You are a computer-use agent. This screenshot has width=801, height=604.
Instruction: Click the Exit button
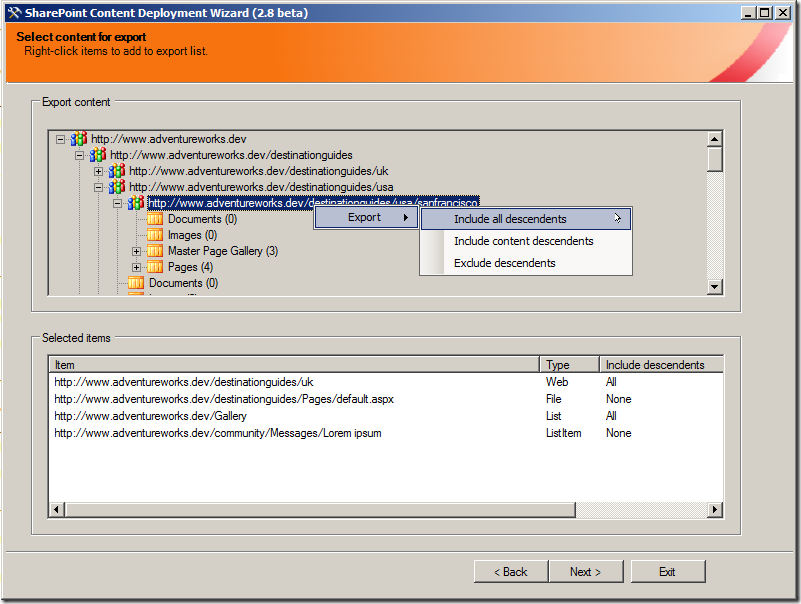(668, 571)
